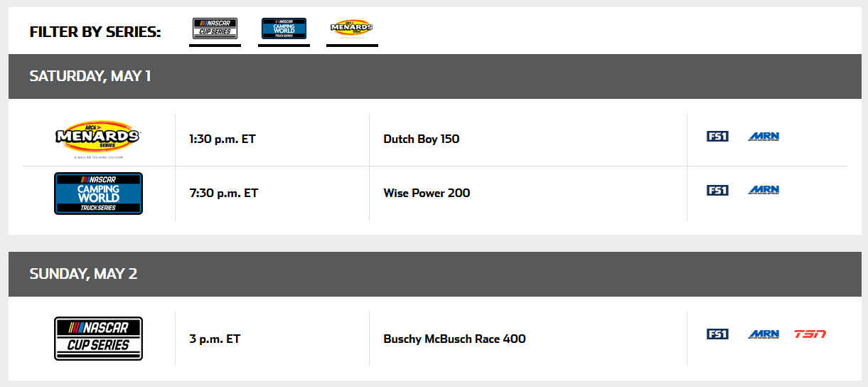The image size is (868, 387).
Task: Click MRN logo for Wise Power 200
Action: [x=763, y=190]
